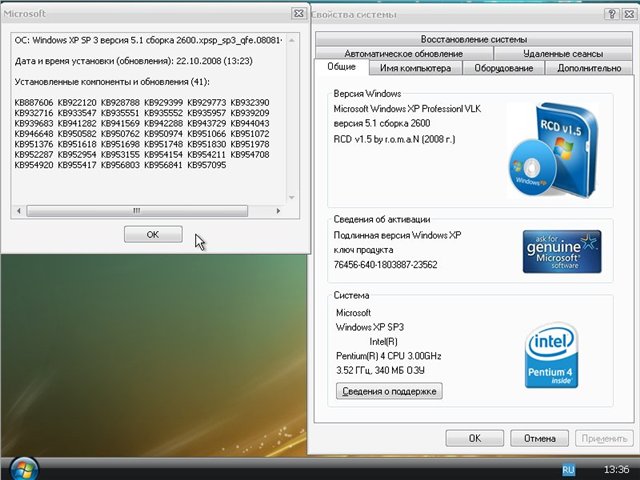Click the RU language indicator in tray
Viewport: 640px width, 480px height.
click(568, 470)
